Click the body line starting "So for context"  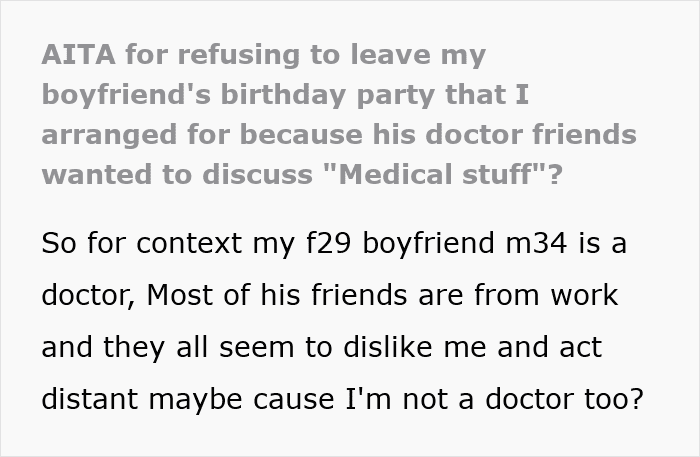pyautogui.click(x=334, y=243)
